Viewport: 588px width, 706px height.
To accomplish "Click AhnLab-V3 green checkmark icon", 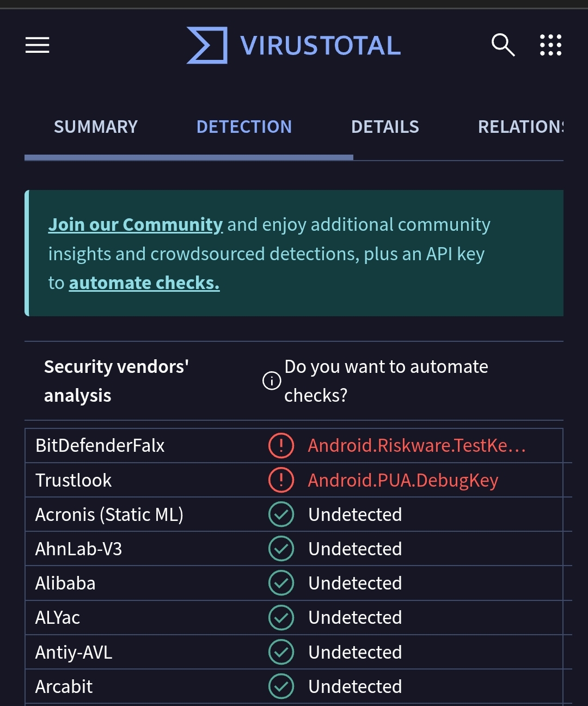I will coord(281,549).
